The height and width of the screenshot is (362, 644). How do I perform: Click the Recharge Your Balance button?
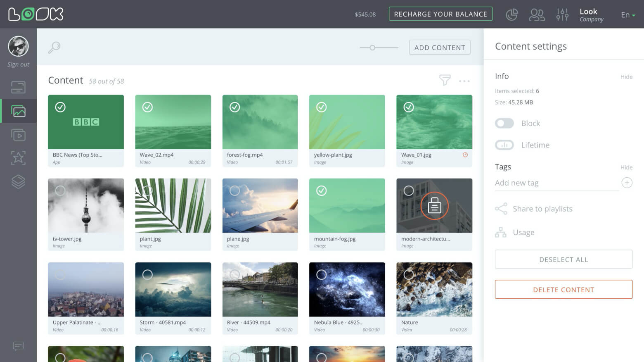tap(440, 14)
